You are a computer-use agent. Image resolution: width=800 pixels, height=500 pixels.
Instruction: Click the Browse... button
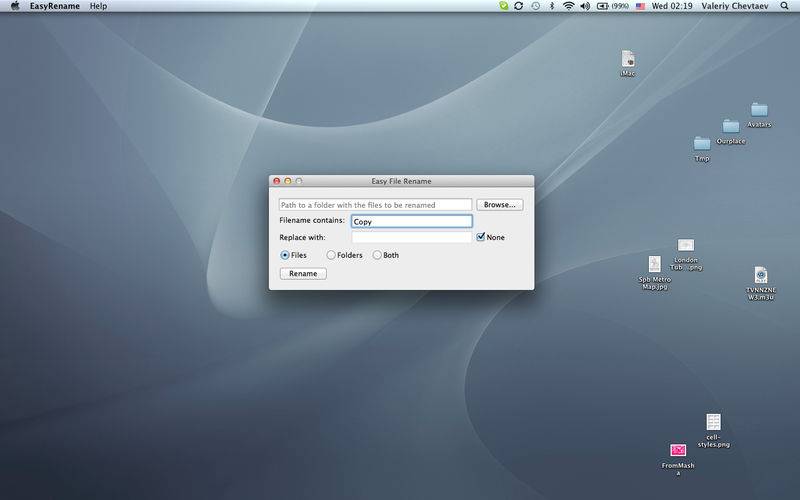click(499, 205)
